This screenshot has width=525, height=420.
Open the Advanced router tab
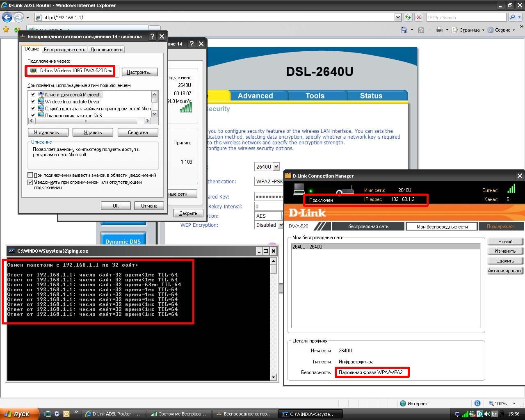tap(255, 96)
